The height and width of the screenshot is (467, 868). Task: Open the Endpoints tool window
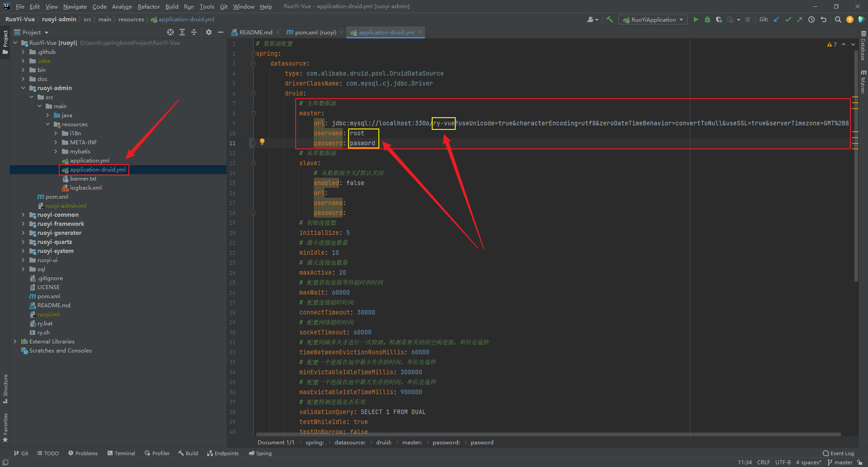223,453
